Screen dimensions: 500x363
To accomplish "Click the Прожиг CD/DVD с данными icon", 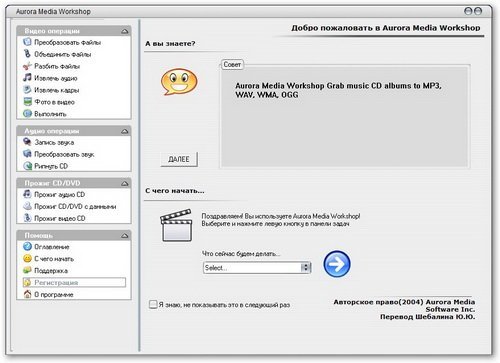I will pos(27,206).
